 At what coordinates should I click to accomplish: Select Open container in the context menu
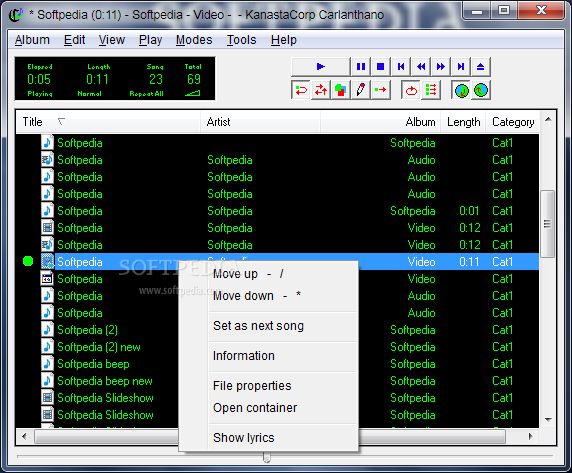268,408
